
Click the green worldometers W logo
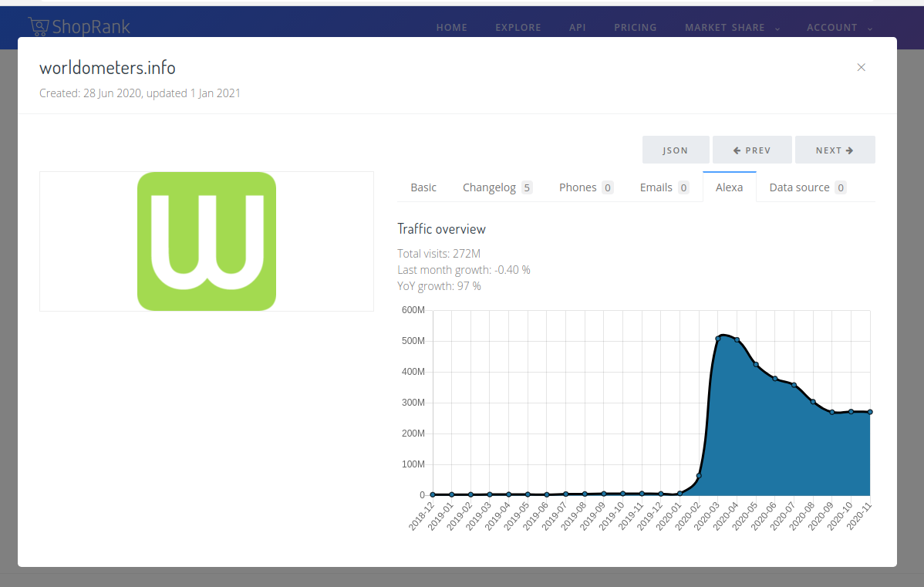coord(207,241)
